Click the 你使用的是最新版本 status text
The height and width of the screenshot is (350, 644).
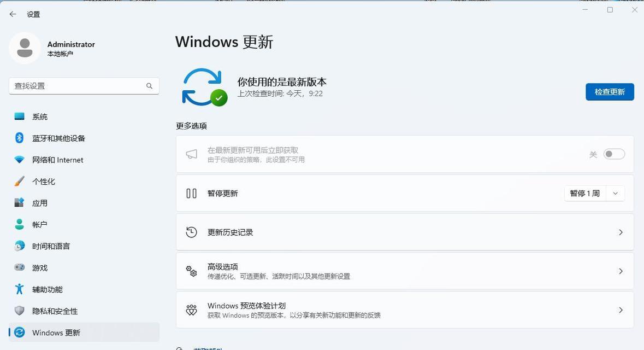click(282, 82)
